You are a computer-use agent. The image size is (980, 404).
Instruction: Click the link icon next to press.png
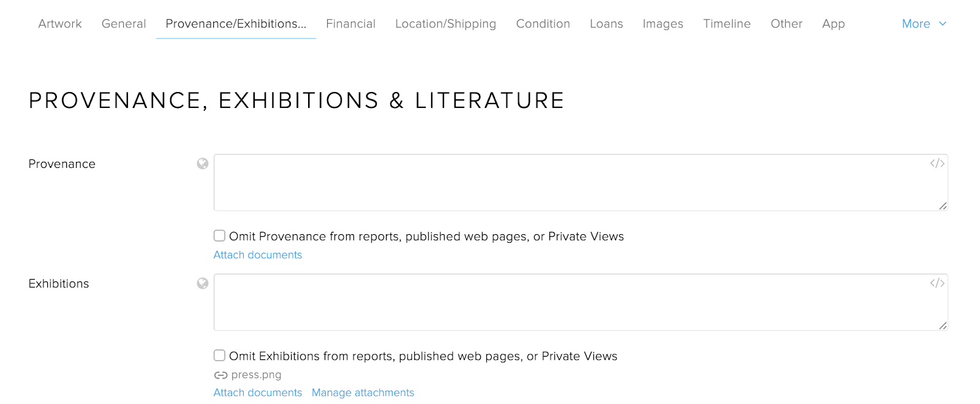click(x=221, y=375)
